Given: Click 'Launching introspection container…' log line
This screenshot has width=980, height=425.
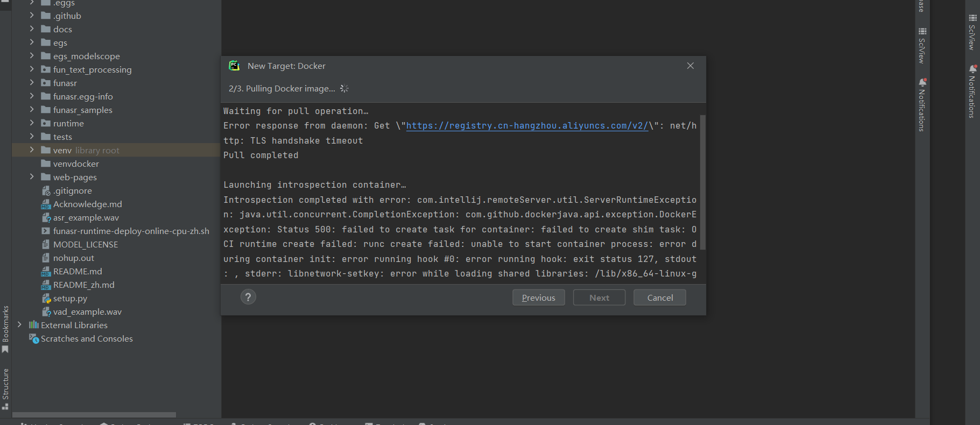Looking at the screenshot, I should pos(315,185).
